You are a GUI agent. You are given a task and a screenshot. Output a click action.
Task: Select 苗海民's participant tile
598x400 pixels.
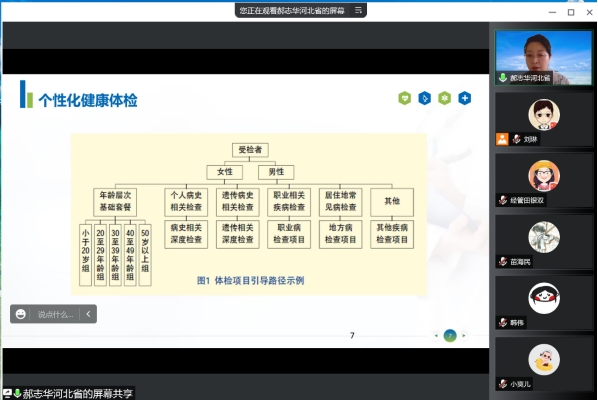click(x=543, y=241)
